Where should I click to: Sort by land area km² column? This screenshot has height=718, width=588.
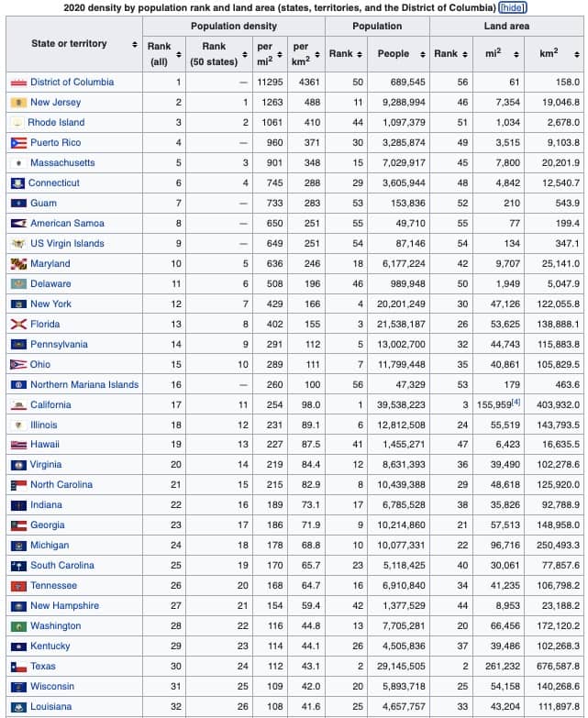click(577, 54)
